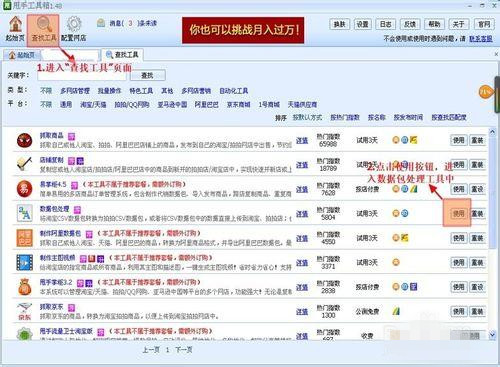Click the 关键字 search input field
Screen dimensions: 500x367
[x=82, y=75]
